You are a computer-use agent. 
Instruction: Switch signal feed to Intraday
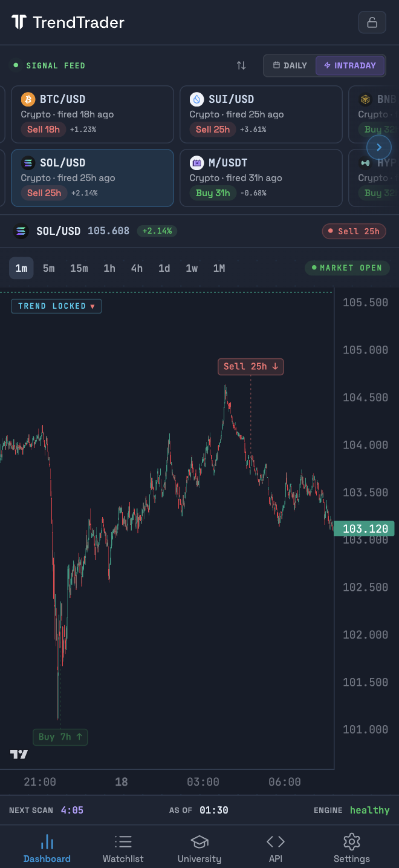click(x=350, y=65)
